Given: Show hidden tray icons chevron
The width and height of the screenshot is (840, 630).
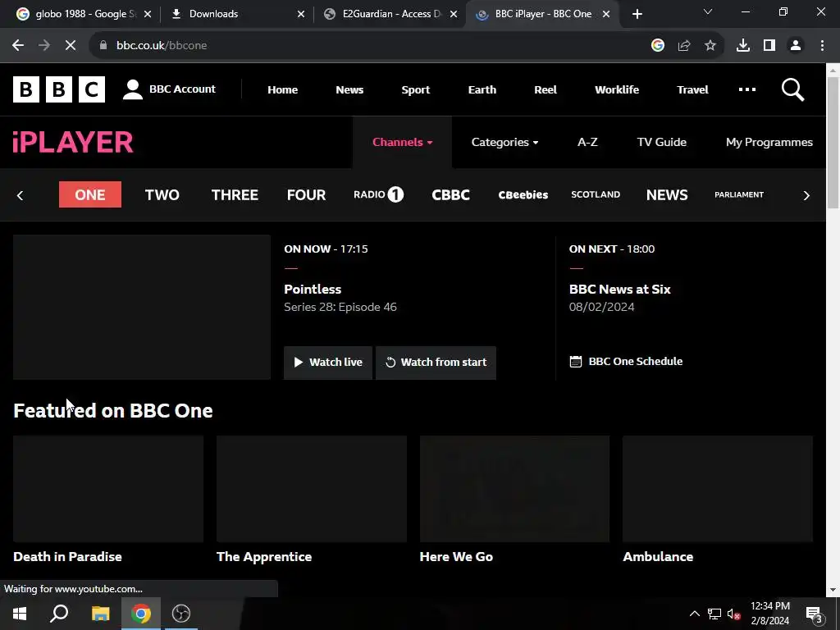Looking at the screenshot, I should coord(694,614).
